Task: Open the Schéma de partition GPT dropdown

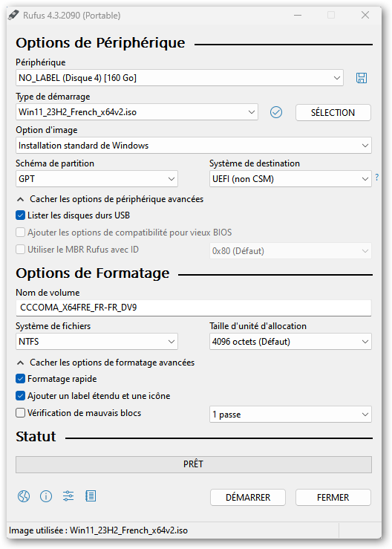Action: click(x=97, y=179)
